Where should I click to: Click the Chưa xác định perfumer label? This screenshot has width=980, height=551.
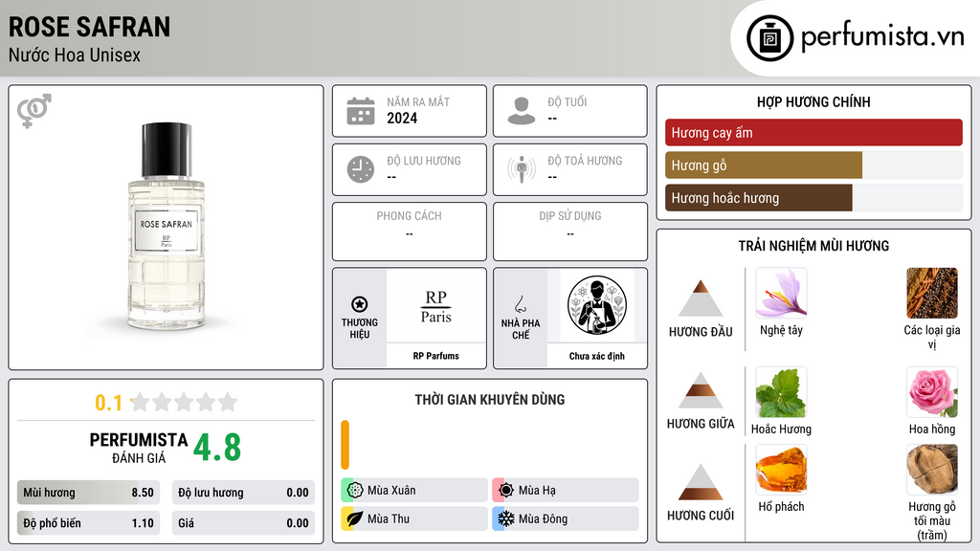click(597, 356)
